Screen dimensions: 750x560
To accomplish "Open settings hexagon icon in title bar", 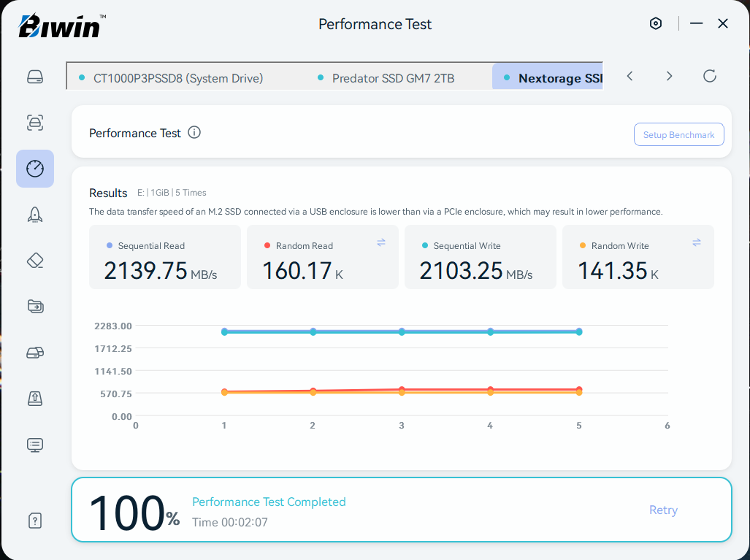I will click(656, 23).
